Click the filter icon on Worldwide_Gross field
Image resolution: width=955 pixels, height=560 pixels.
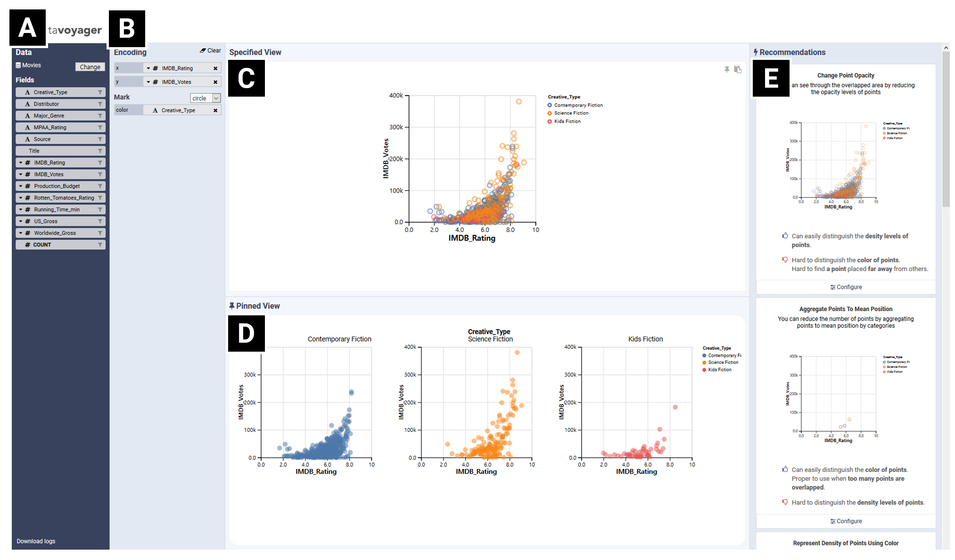(100, 233)
